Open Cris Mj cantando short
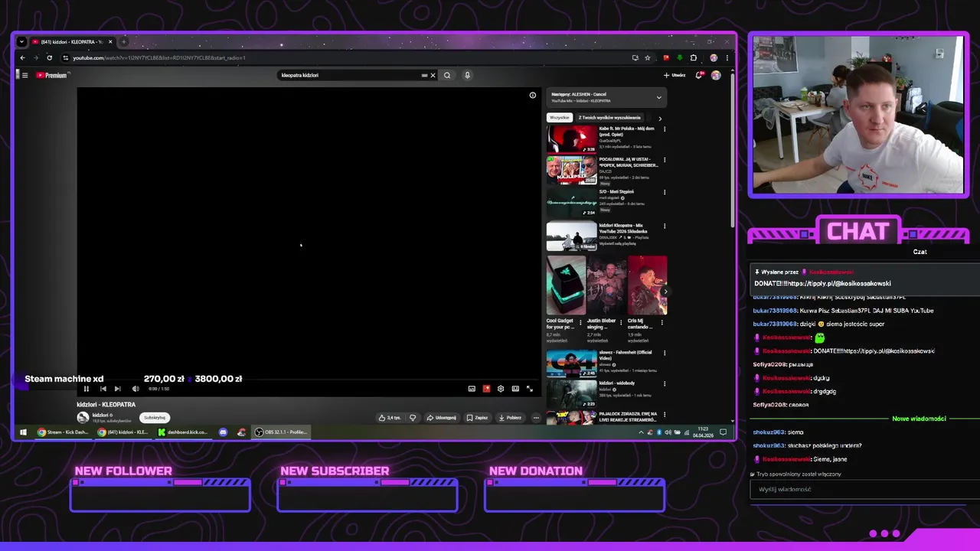This screenshot has width=980, height=551. click(x=647, y=285)
